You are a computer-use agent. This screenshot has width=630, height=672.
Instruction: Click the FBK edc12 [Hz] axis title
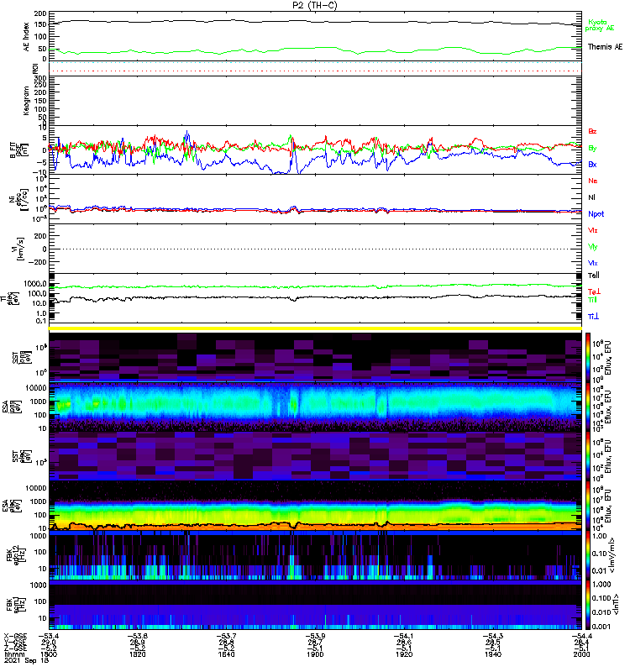point(15,555)
